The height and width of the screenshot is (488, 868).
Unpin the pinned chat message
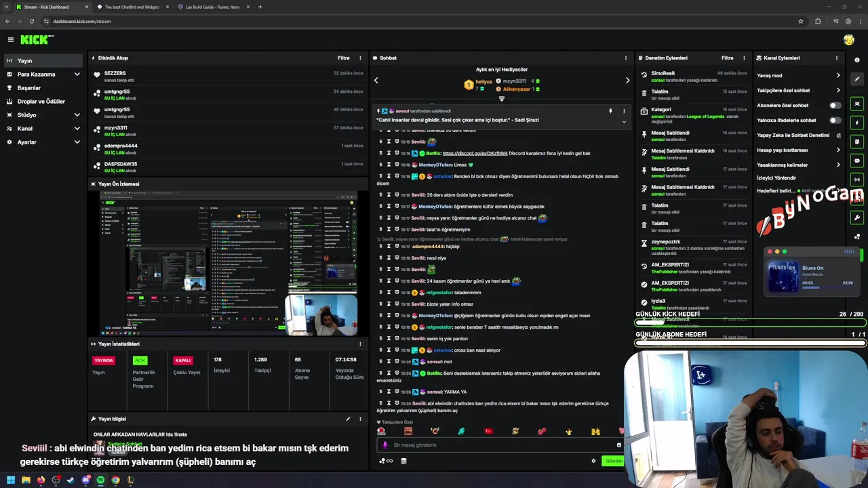coord(610,111)
